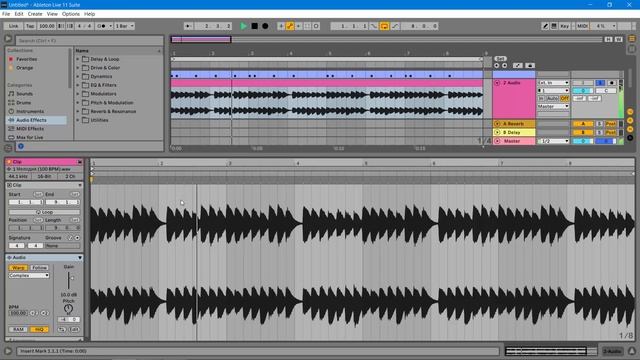Image resolution: width=640 pixels, height=360 pixels.
Task: Expand the Reverb & Resonance folder
Action: point(78,111)
